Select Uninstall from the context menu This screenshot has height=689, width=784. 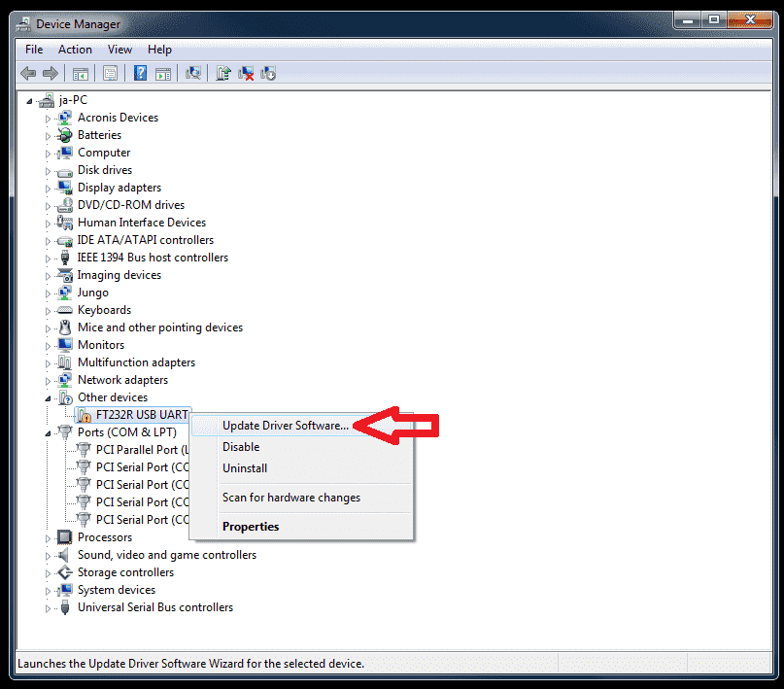tap(243, 467)
